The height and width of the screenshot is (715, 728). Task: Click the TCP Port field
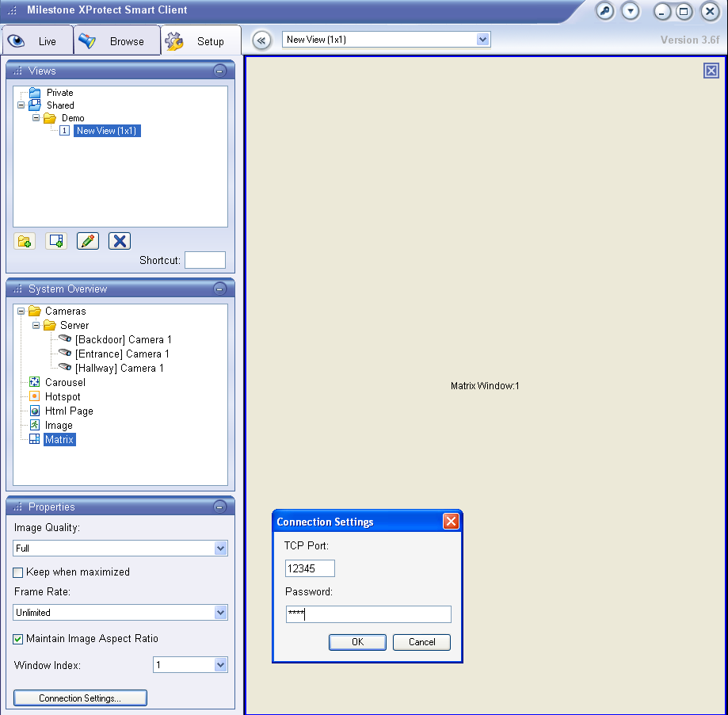(311, 568)
